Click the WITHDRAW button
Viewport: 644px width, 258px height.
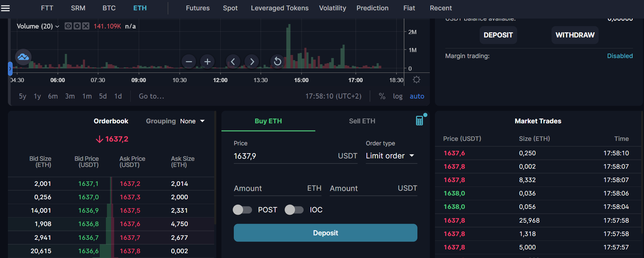pyautogui.click(x=575, y=35)
